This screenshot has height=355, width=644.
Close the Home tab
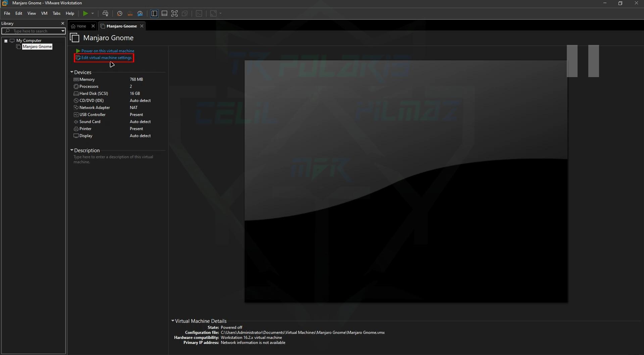coord(93,26)
